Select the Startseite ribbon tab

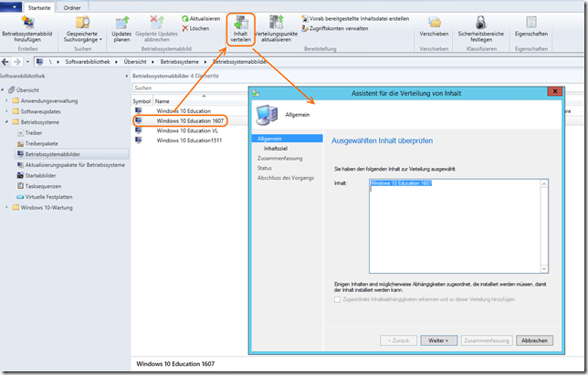pos(39,7)
